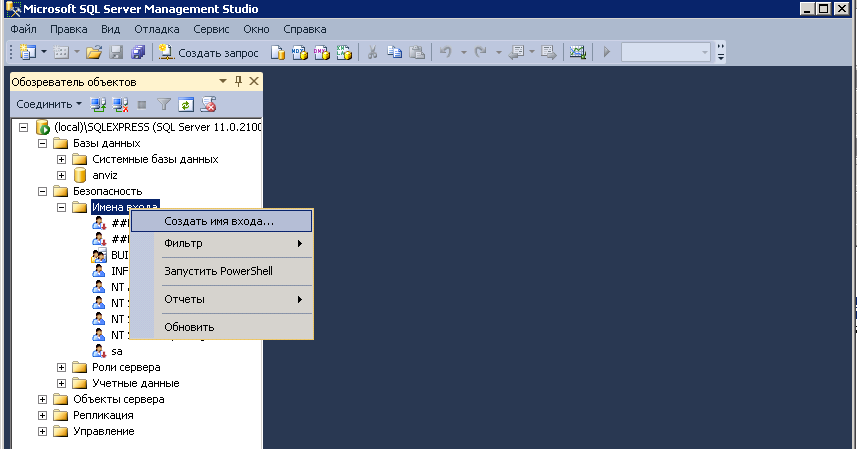Open Object Explorer window position dropdown arrow
857x449 pixels.
click(222, 81)
